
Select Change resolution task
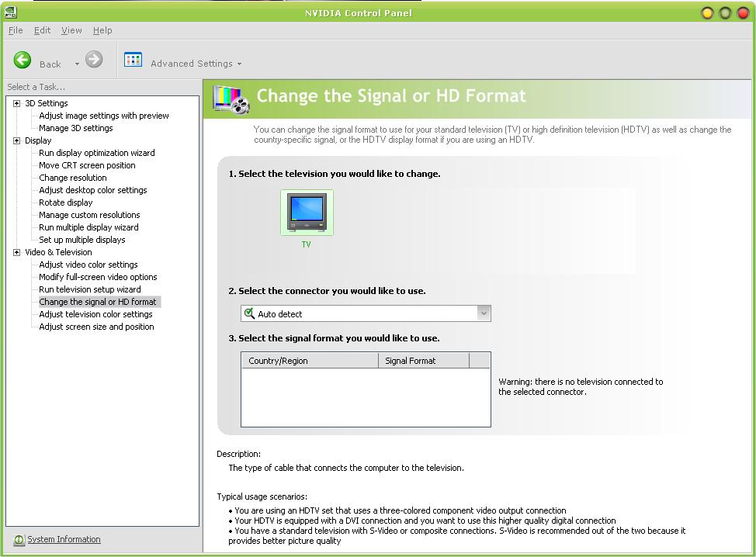(72, 178)
